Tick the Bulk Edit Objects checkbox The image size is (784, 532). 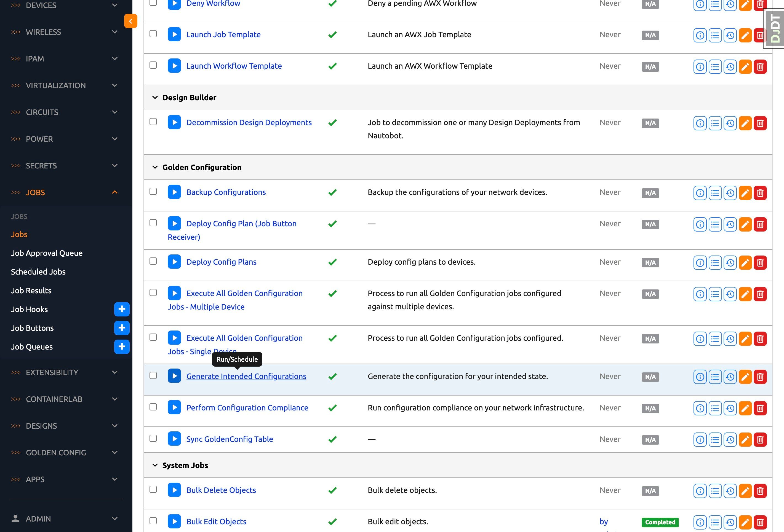pyautogui.click(x=153, y=520)
